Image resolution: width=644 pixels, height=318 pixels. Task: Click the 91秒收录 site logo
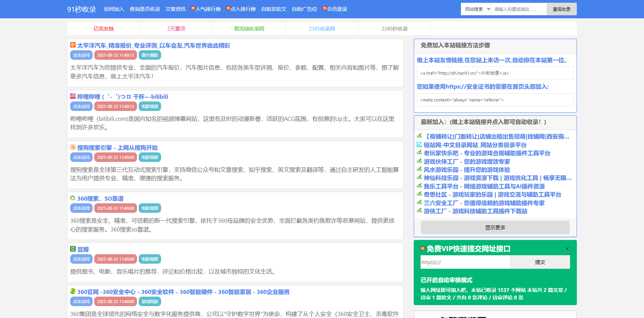point(82,9)
